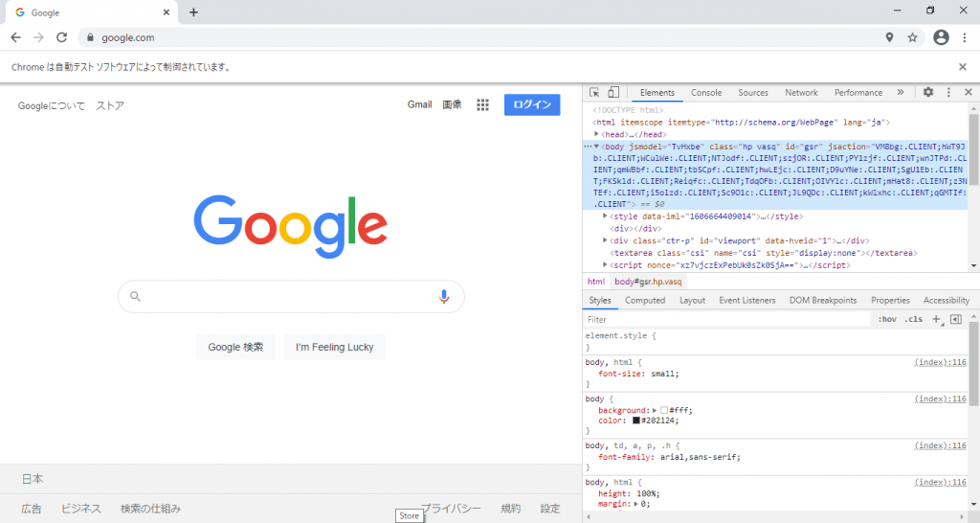Show more DevTools tabs via the chevron
The width and height of the screenshot is (980, 523).
(901, 93)
